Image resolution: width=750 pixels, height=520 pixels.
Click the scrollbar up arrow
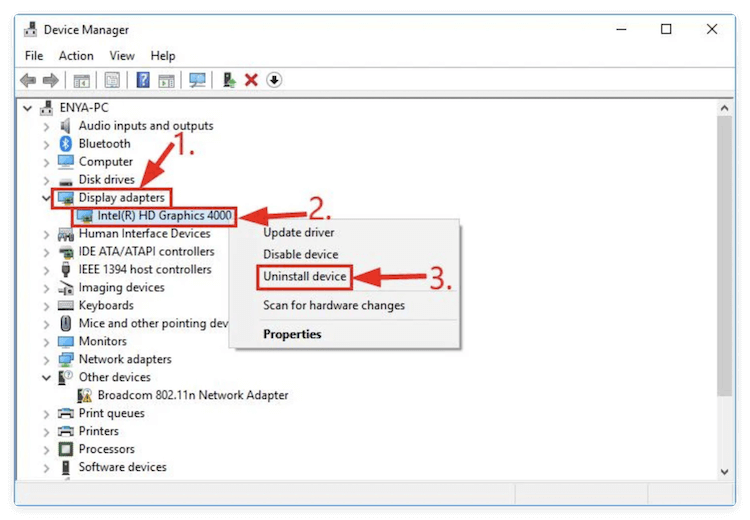[724, 108]
